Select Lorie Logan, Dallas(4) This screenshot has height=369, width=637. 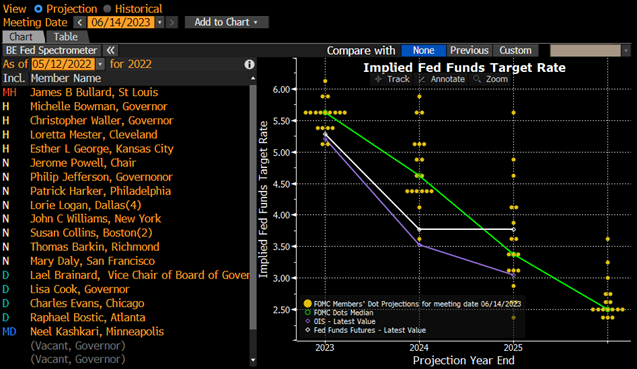click(86, 205)
